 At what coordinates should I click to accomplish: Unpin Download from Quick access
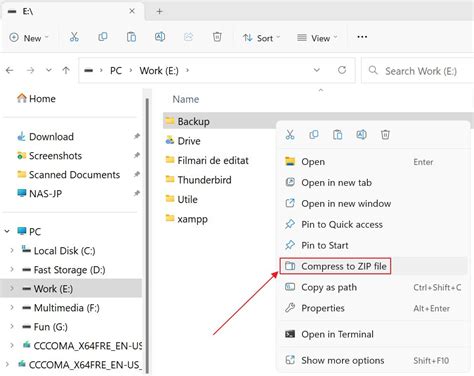coord(137,136)
